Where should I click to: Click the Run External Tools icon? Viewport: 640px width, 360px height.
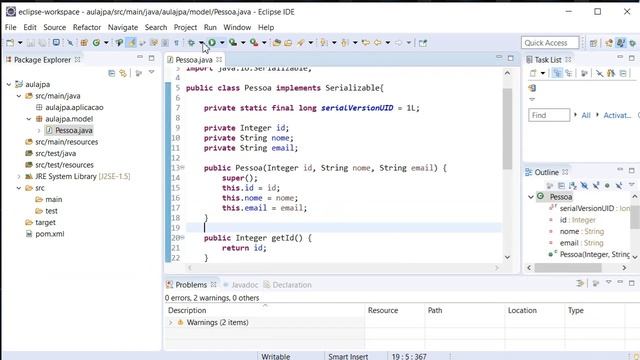pyautogui.click(x=254, y=42)
